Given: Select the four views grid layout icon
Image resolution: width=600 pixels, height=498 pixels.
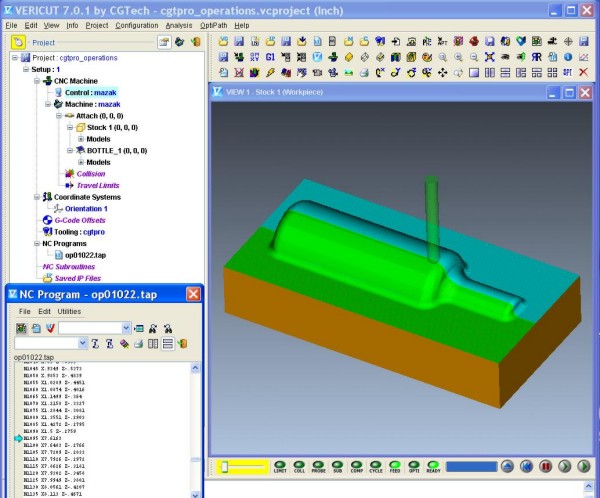Looking at the screenshot, I should point(552,72).
